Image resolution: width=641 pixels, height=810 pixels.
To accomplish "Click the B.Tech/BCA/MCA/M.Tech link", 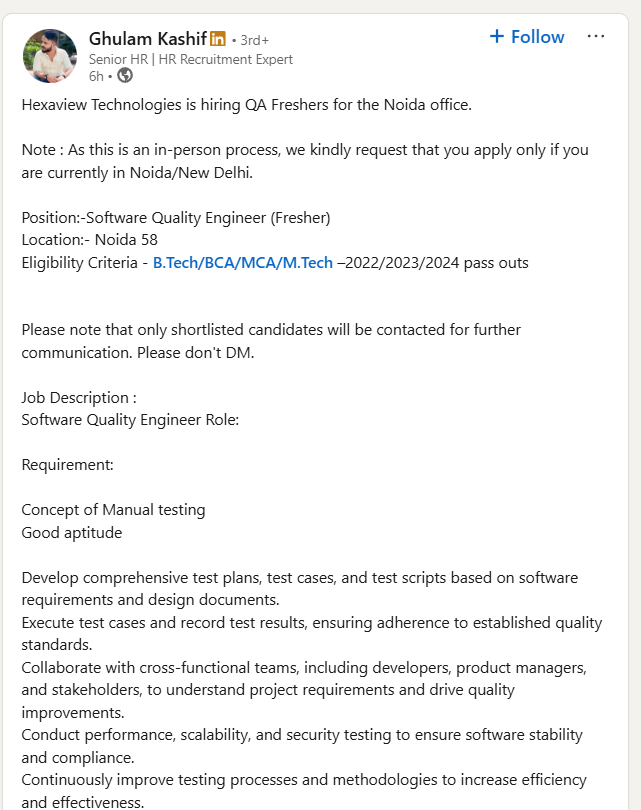I will pyautogui.click(x=242, y=263).
